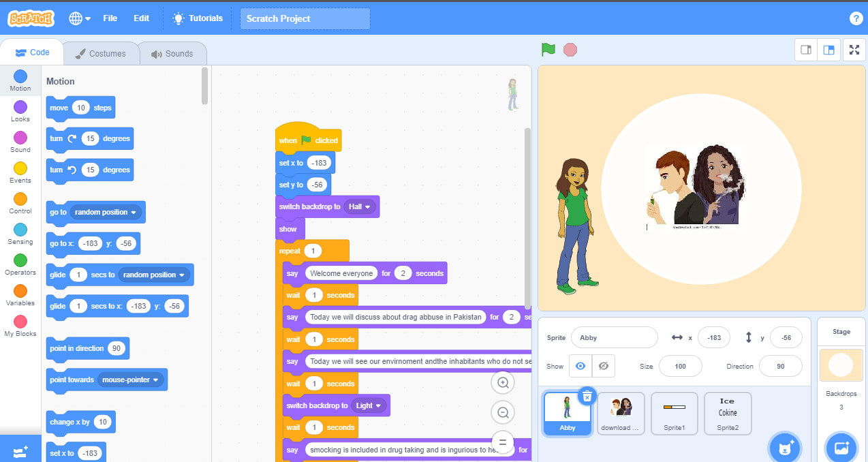Switch to the small stage layout

(805, 49)
